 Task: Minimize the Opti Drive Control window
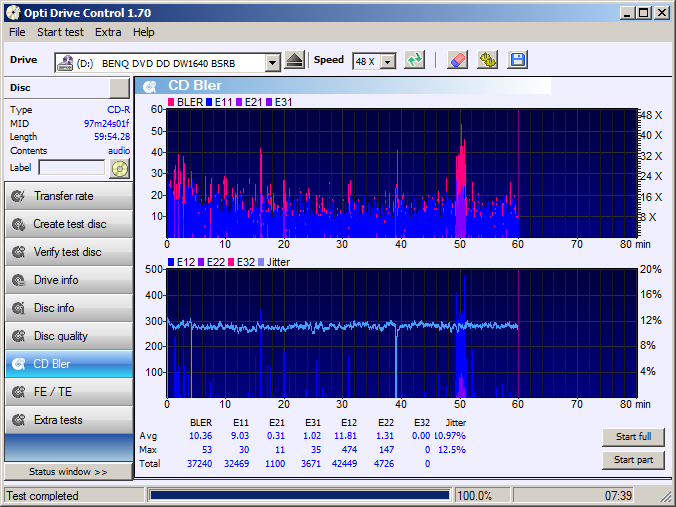[628, 13]
